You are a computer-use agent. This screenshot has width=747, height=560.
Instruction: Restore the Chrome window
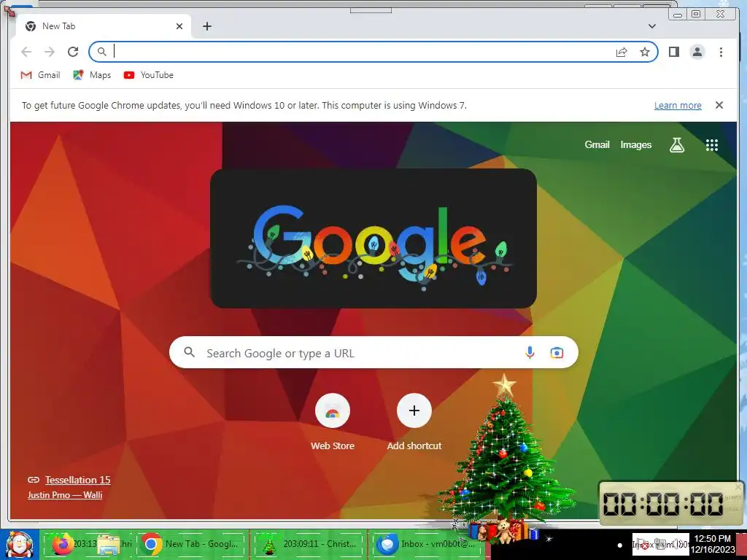coord(696,14)
